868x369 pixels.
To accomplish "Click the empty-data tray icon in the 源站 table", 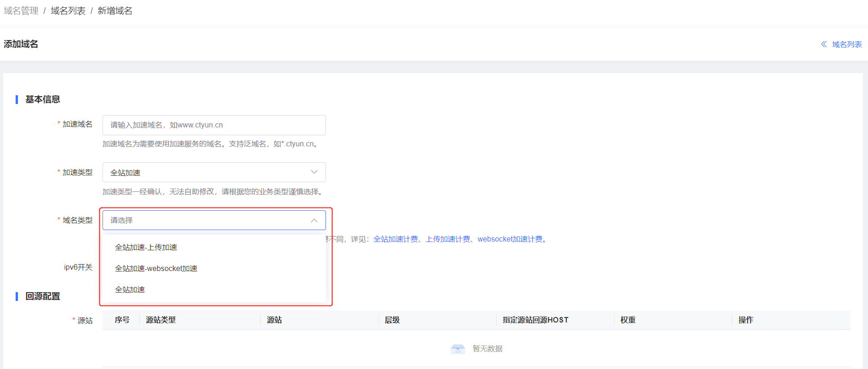I will pos(458,349).
